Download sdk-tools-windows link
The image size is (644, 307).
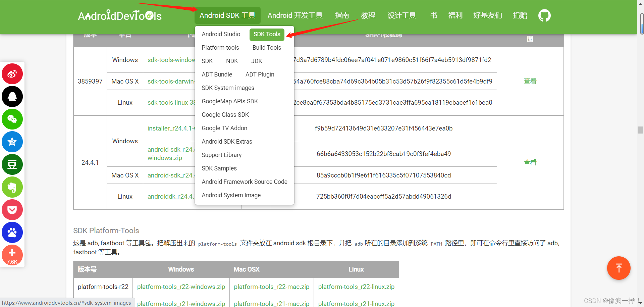pyautogui.click(x=171, y=60)
